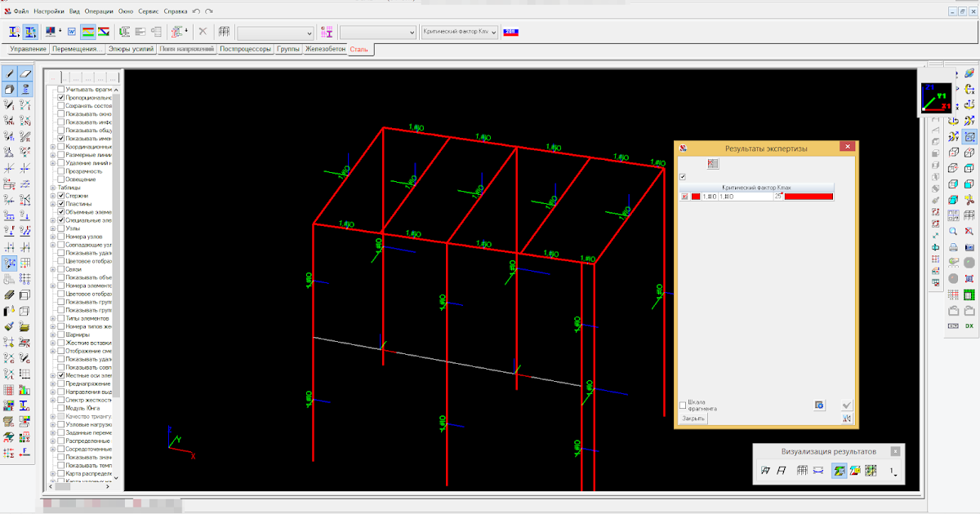Click the small red swatch in results row
This screenshot has width=980, height=514.
(696, 197)
